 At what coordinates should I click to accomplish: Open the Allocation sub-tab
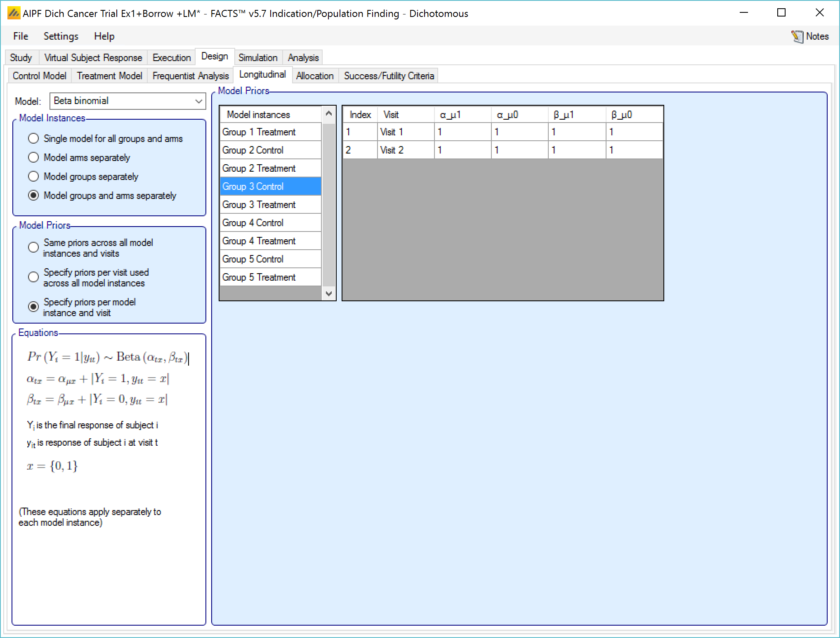[314, 76]
